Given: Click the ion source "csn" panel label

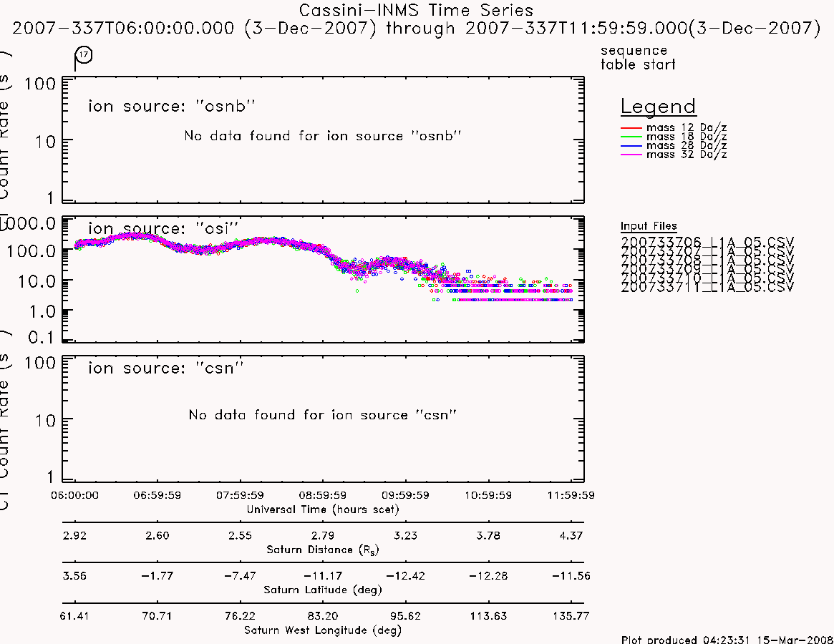Looking at the screenshot, I should pos(165,368).
